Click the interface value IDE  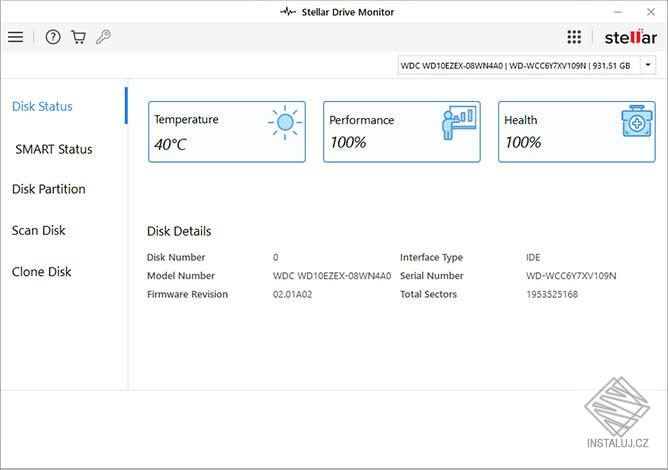tap(533, 257)
